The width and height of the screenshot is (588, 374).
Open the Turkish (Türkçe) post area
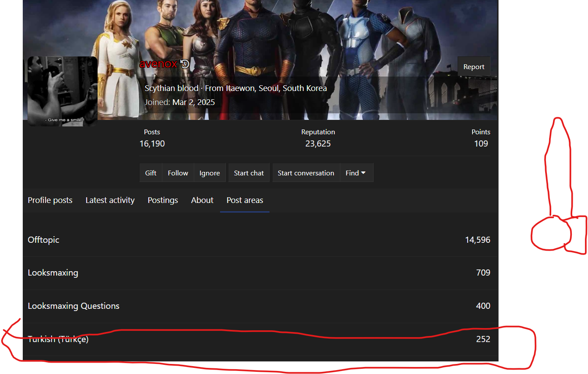[261, 339]
